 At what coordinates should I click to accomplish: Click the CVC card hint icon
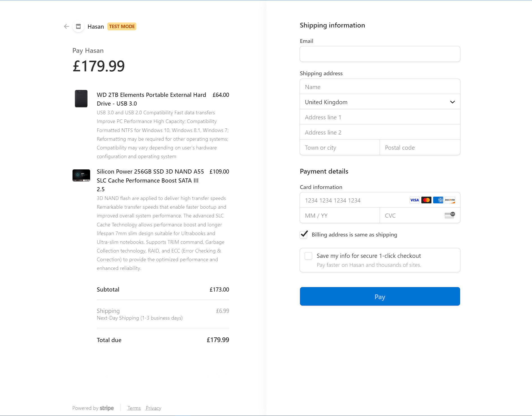point(449,215)
